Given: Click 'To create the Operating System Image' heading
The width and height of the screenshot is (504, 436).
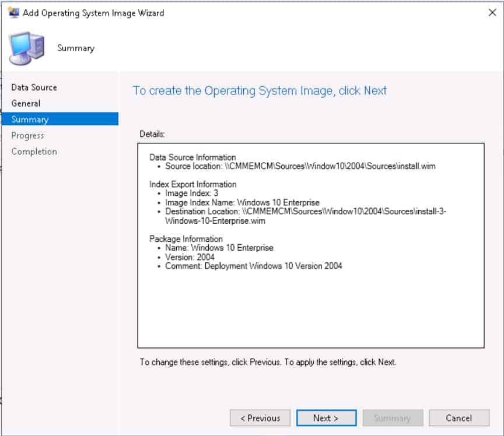Looking at the screenshot, I should (260, 90).
